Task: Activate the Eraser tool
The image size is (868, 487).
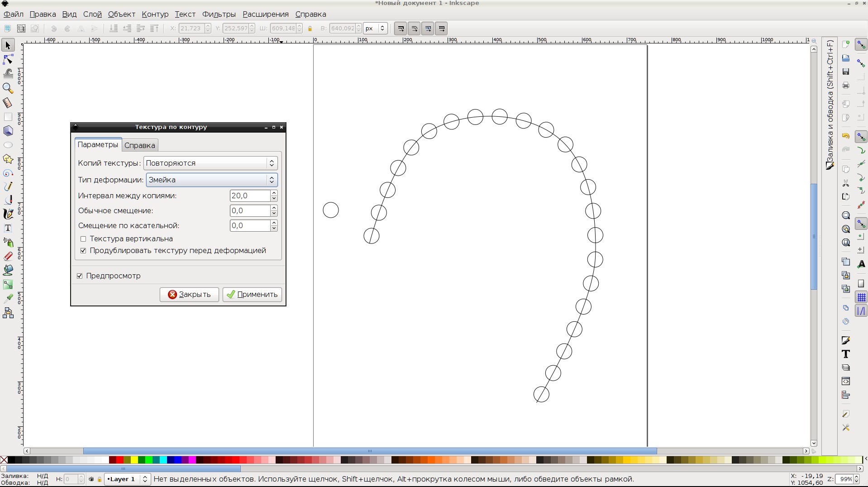Action: (8, 257)
